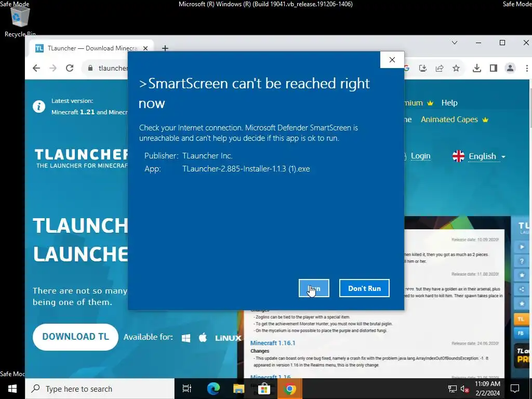Open File Explorer from taskbar

pyautogui.click(x=238, y=389)
